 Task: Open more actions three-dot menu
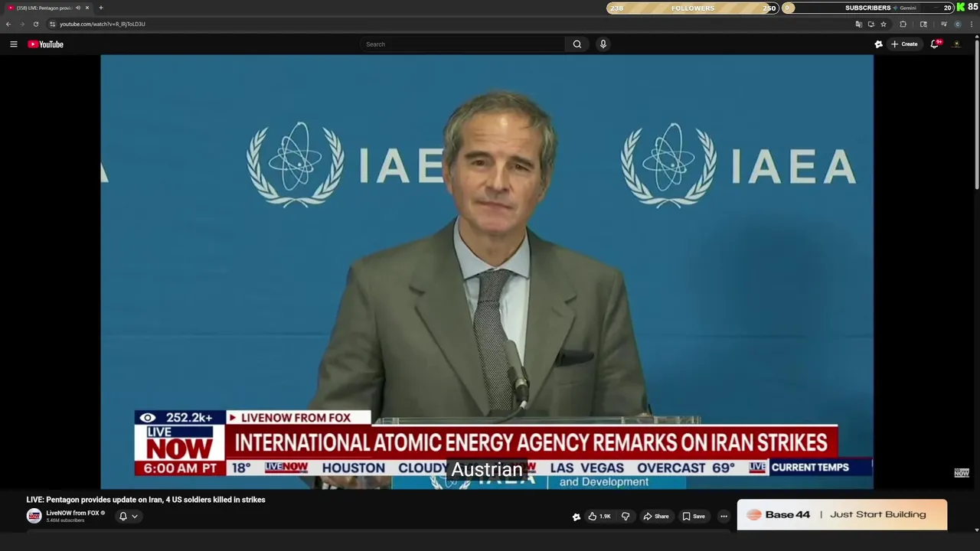coord(724,517)
